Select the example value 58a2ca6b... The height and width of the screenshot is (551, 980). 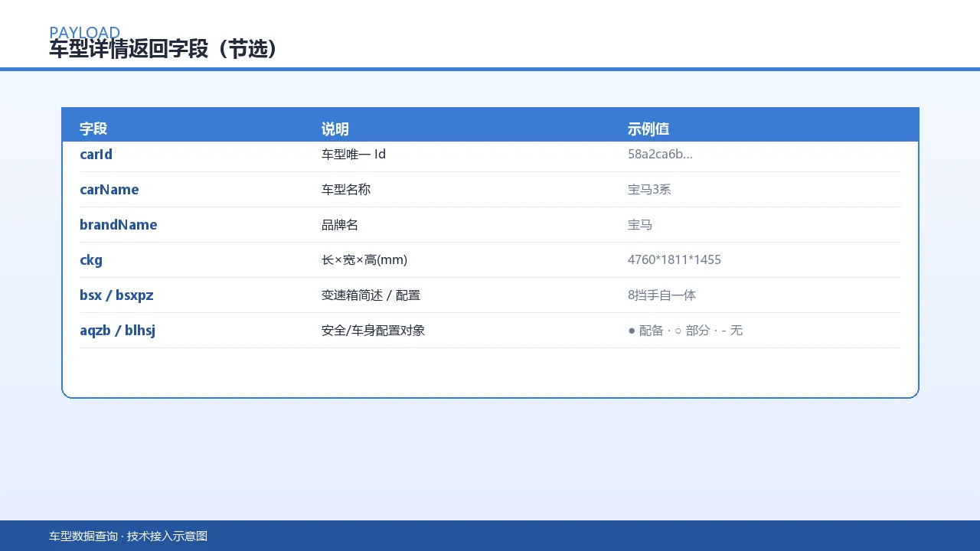pos(660,155)
